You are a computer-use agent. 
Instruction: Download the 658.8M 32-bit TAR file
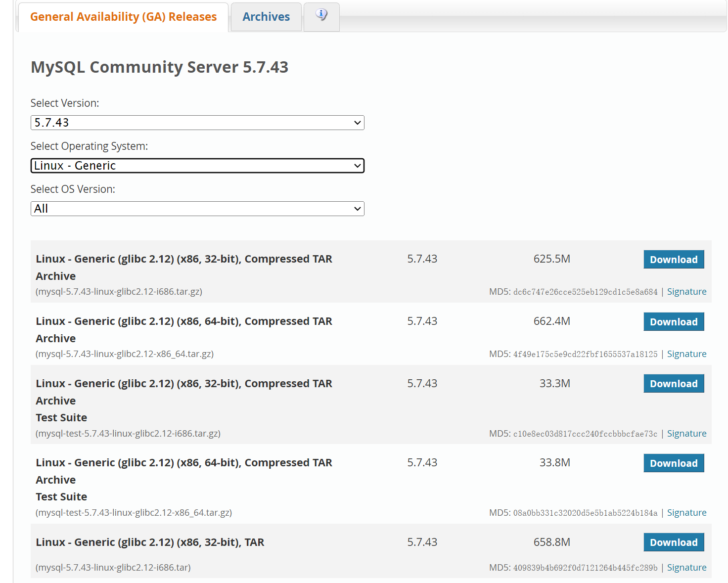(x=674, y=542)
